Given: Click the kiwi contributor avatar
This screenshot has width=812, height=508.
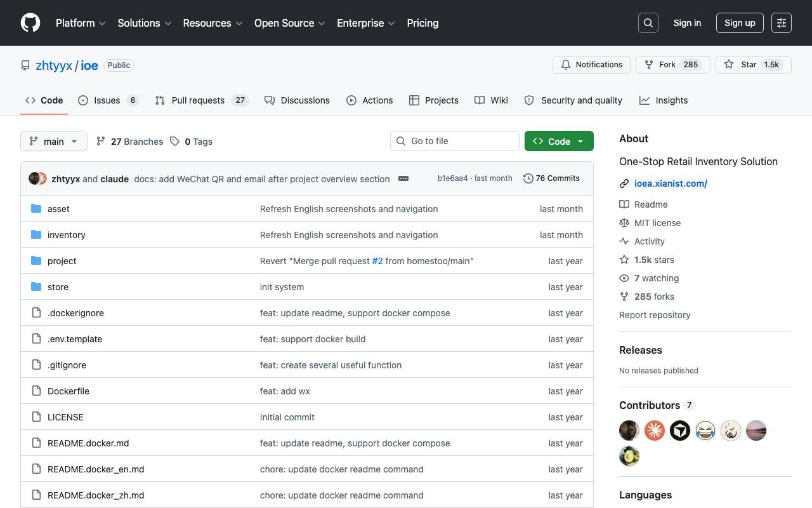Looking at the screenshot, I should tap(629, 456).
